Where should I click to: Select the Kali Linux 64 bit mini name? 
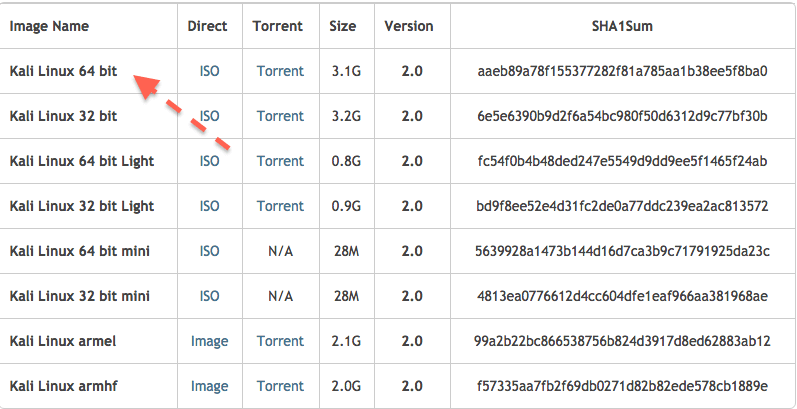pos(80,251)
